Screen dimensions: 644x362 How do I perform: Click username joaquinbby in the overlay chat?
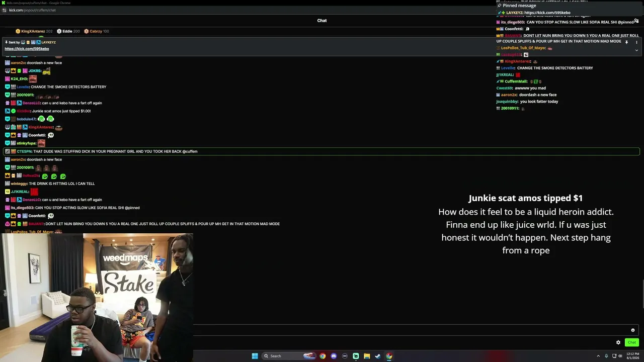(x=507, y=102)
